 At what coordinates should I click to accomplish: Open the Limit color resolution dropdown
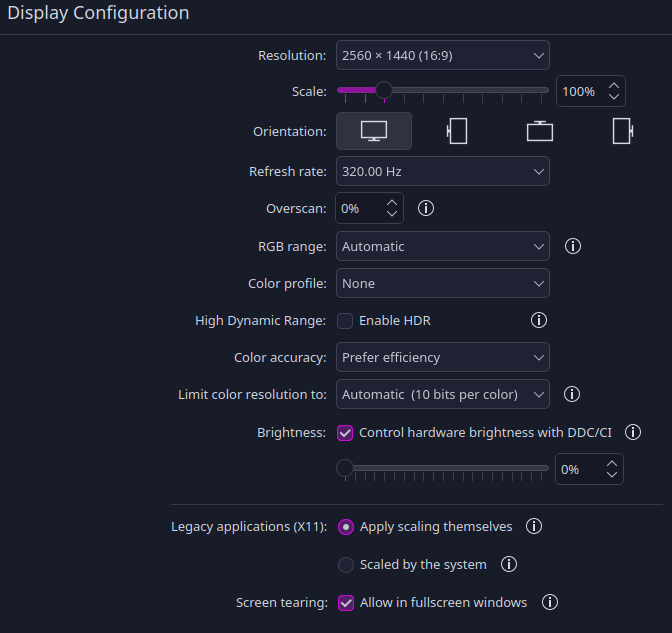443,394
